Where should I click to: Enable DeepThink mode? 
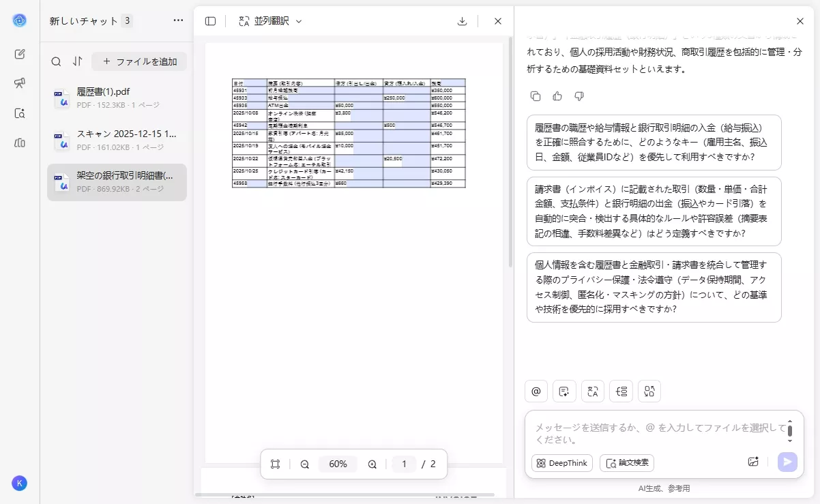pos(561,463)
